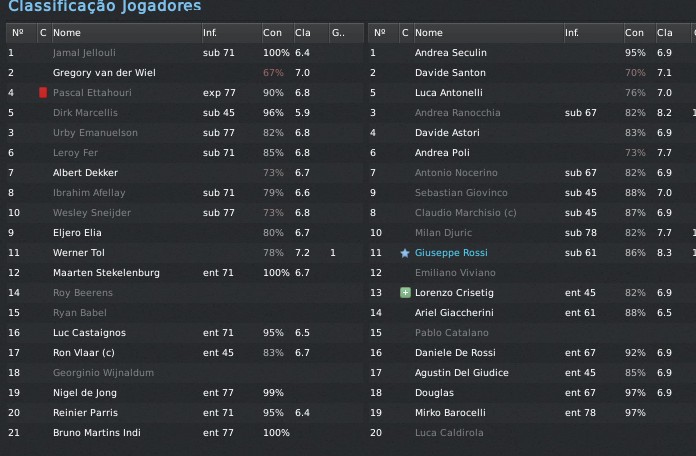Click the Classificação Jogadores panel title
Viewport: 696px width, 456px height.
104,7
